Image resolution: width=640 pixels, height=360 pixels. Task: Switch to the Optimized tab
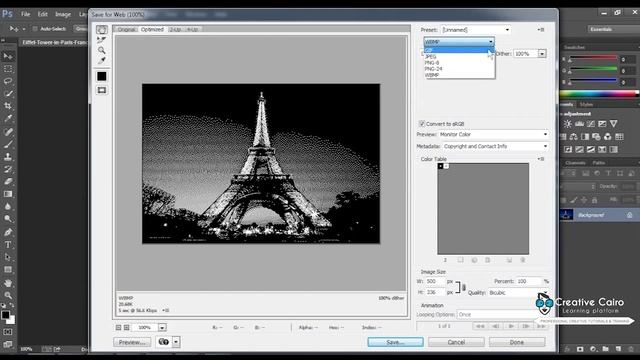point(152,29)
